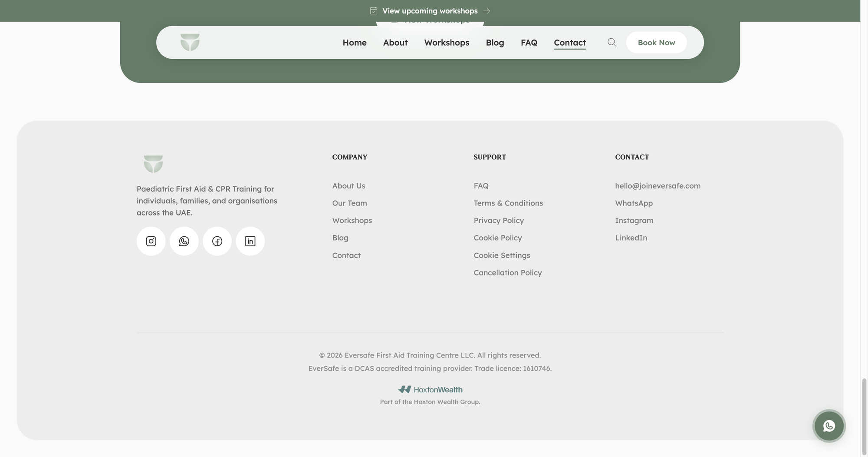Click the Eversafe logo in the footer

pos(153,164)
